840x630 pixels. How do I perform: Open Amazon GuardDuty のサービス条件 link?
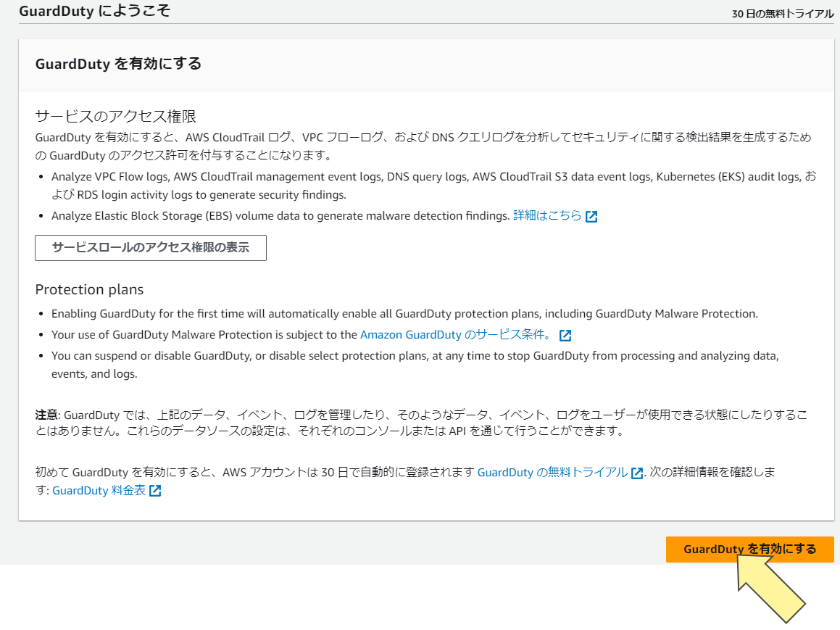click(456, 335)
